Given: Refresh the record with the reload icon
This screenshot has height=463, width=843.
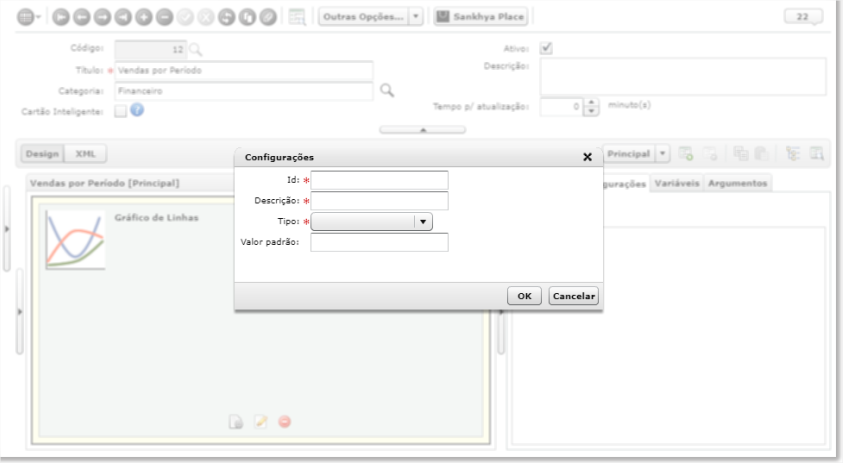Looking at the screenshot, I should [226, 17].
